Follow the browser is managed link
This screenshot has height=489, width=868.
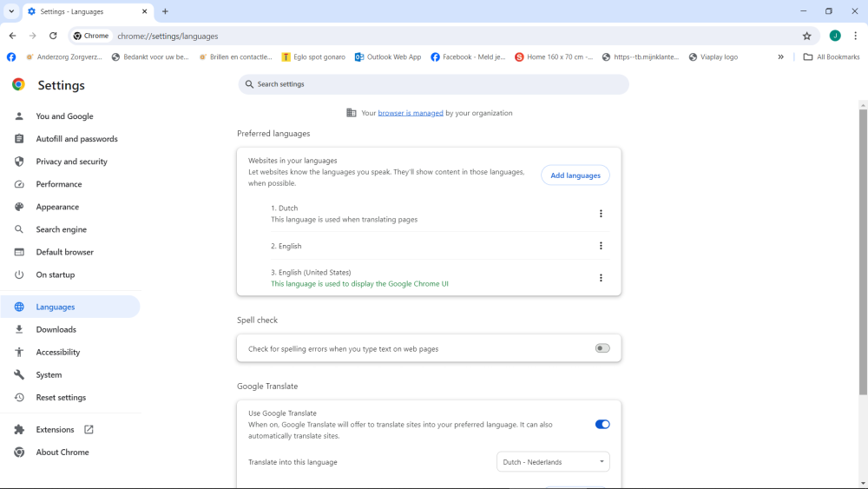coord(411,113)
